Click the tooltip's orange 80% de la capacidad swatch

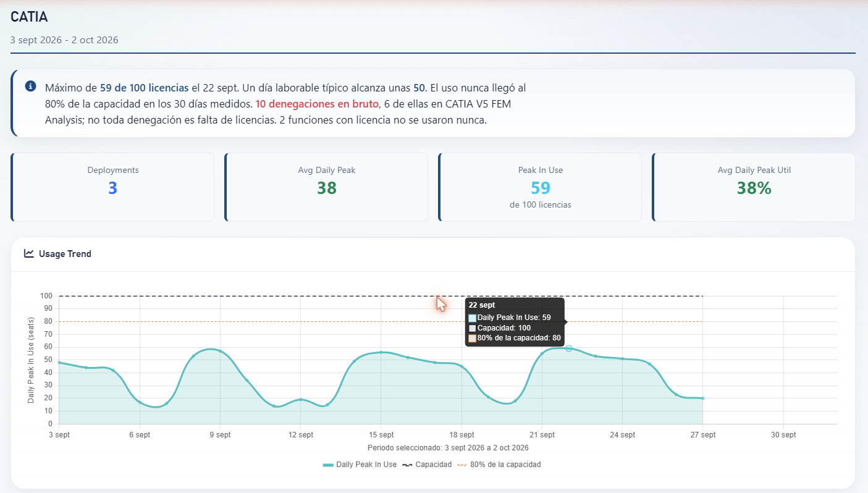click(473, 338)
